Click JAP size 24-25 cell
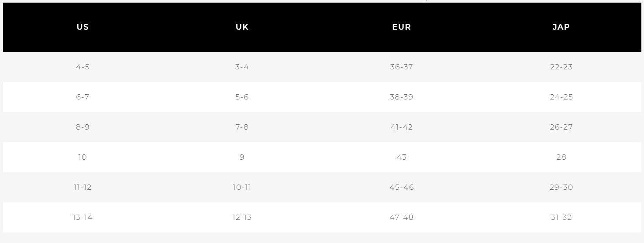This screenshot has width=644, height=243. (561, 97)
